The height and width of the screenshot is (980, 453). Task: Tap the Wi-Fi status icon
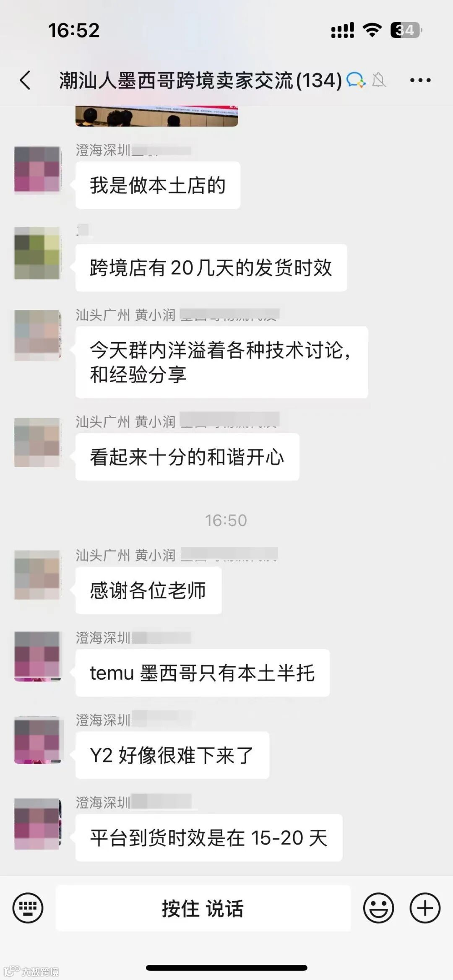pyautogui.click(x=372, y=30)
